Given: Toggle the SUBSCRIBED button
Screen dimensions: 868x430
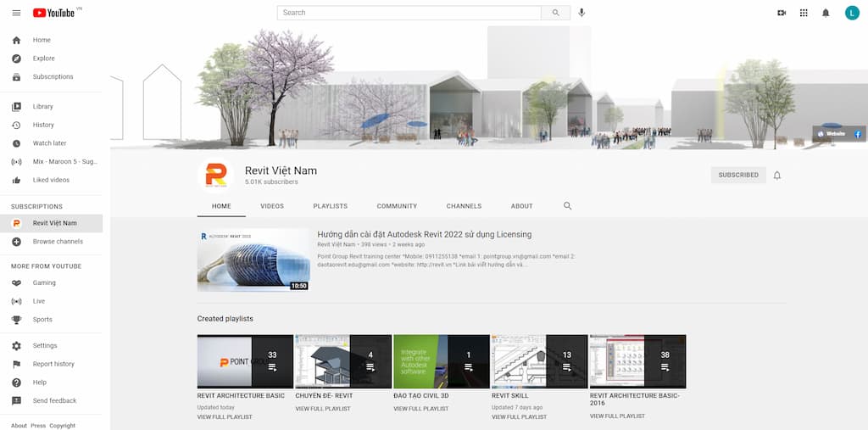Looking at the screenshot, I should pyautogui.click(x=738, y=176).
